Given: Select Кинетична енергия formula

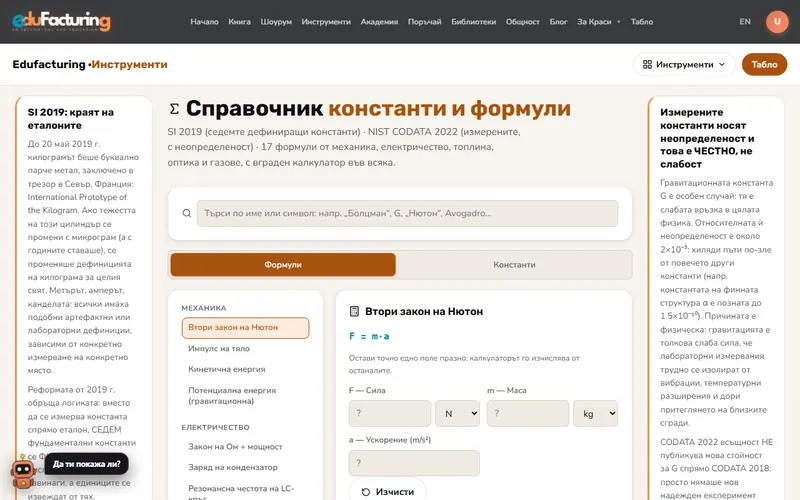Looking at the screenshot, I should 245,369.
